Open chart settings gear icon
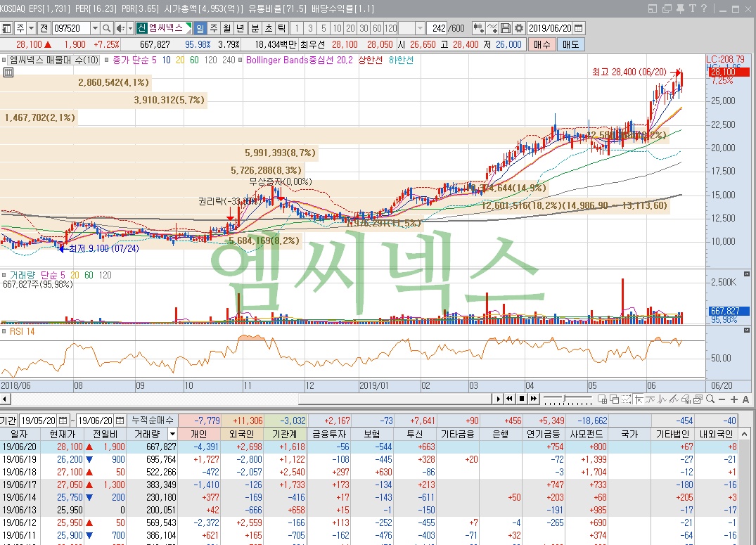 (x=519, y=28)
